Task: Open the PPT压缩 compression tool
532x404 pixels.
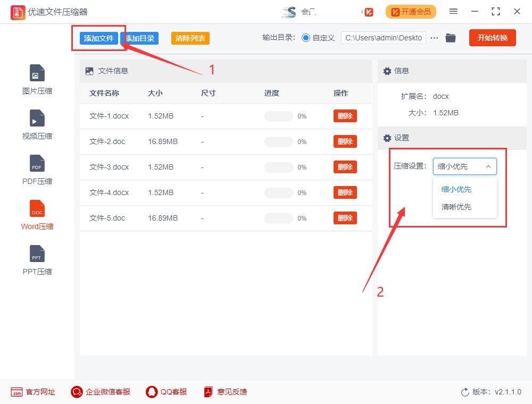Action: (36, 259)
